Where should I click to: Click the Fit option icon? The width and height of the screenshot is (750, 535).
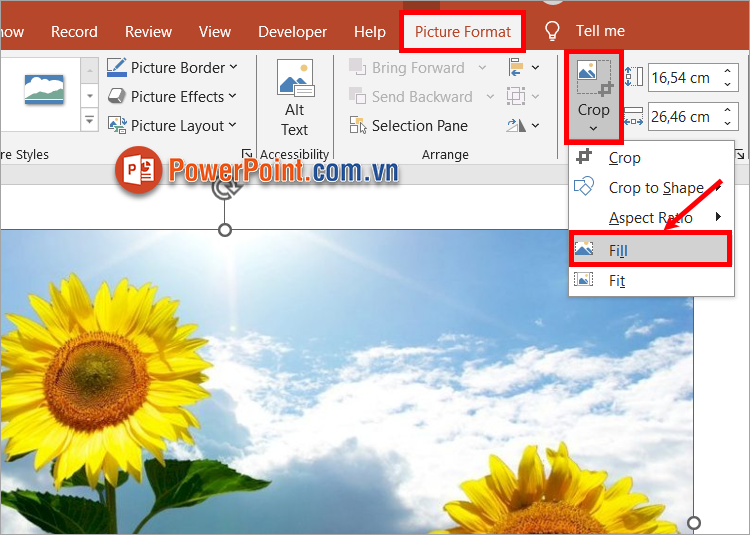(x=584, y=279)
